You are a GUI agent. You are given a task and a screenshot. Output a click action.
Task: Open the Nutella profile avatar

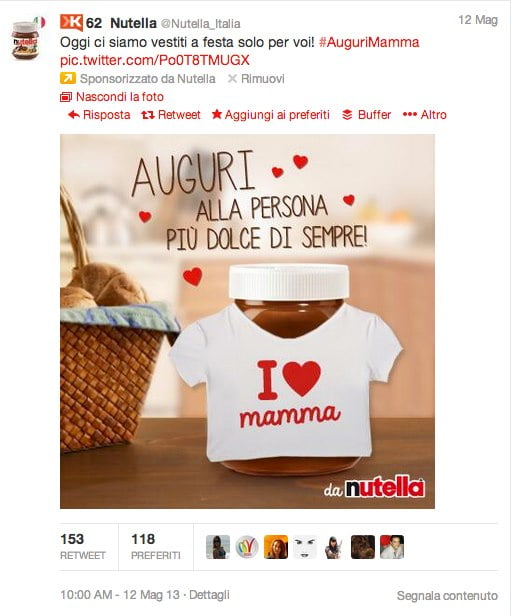(25, 40)
